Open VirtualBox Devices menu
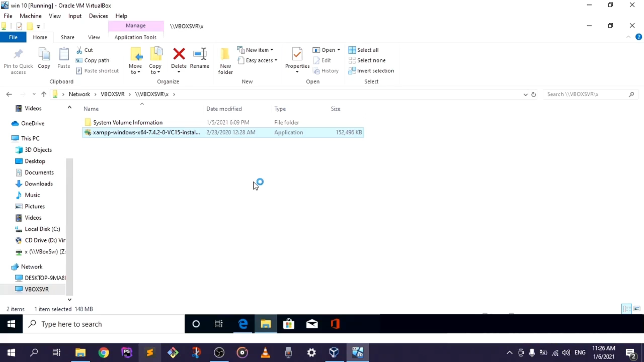This screenshot has height=362, width=644. (98, 16)
